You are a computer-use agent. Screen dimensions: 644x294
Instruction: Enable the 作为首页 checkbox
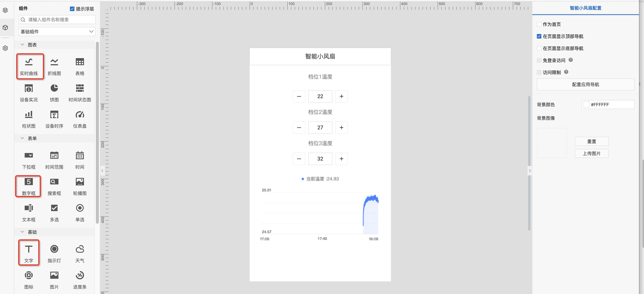click(x=539, y=24)
